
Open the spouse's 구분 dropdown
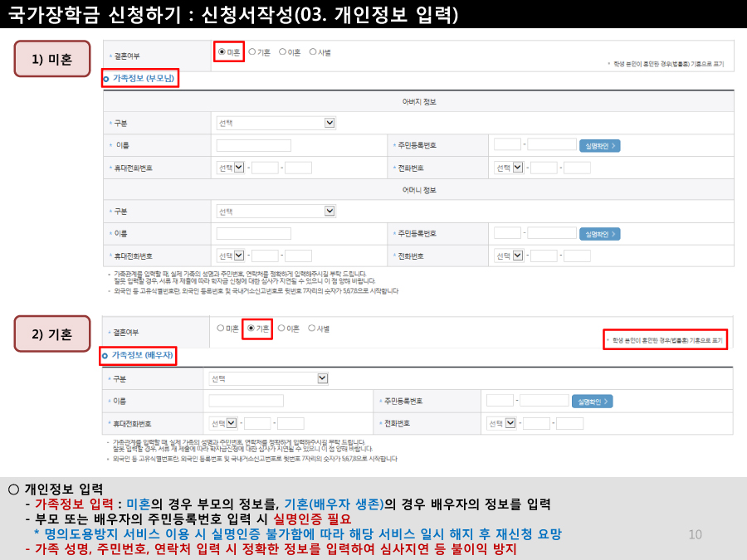pyautogui.click(x=269, y=378)
